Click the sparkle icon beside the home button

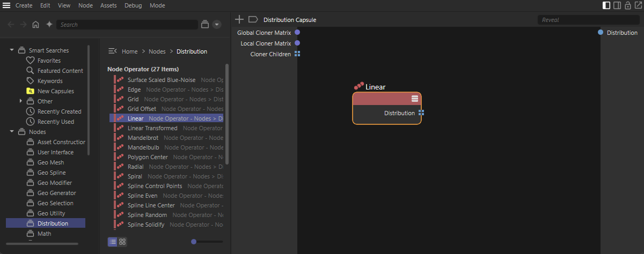click(x=49, y=25)
